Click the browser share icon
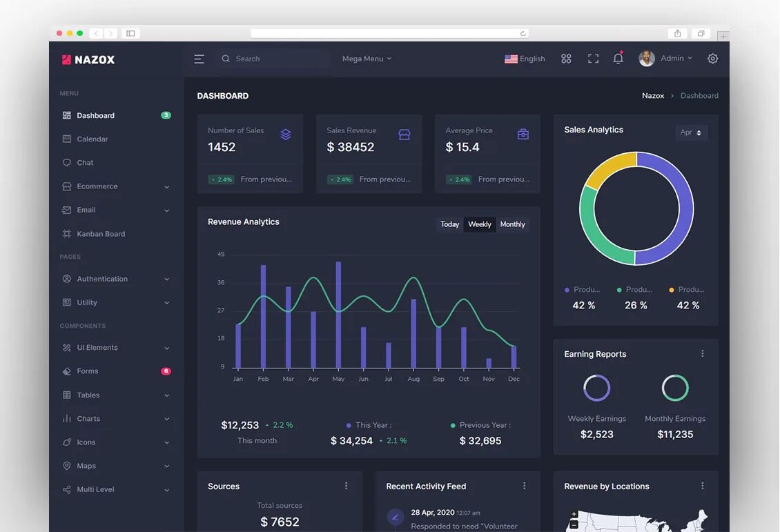Image resolution: width=780 pixels, height=532 pixels. (x=677, y=33)
